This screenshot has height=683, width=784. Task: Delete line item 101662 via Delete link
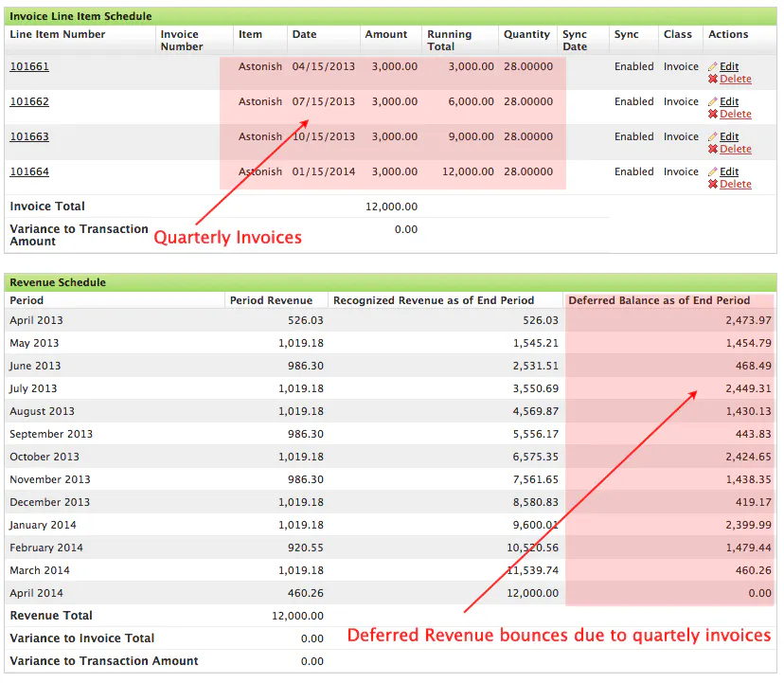(x=736, y=114)
